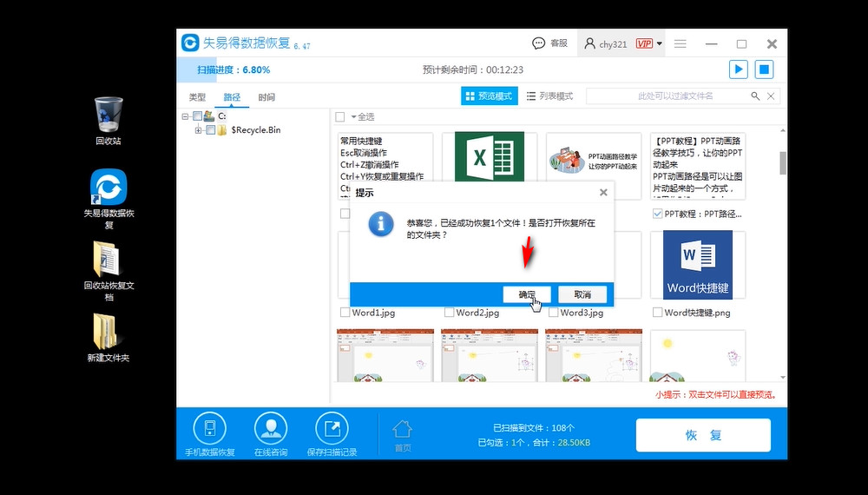Check the C: drive checkbox
868x495 pixels.
click(197, 116)
